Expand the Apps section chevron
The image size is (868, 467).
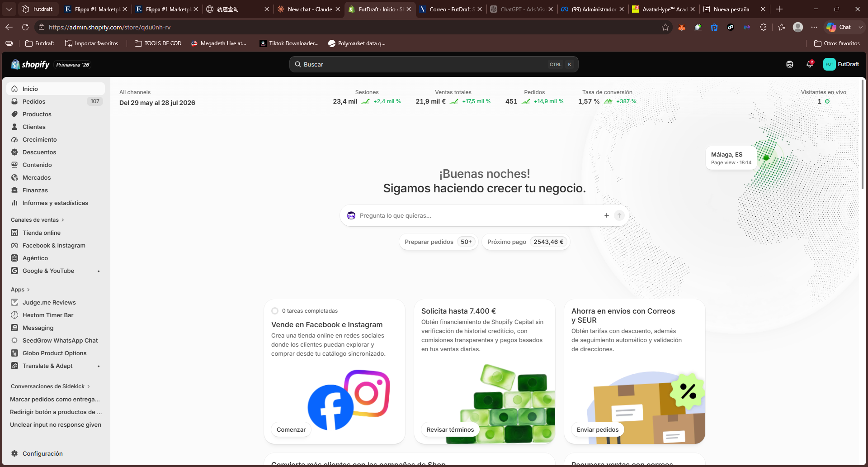pos(28,290)
